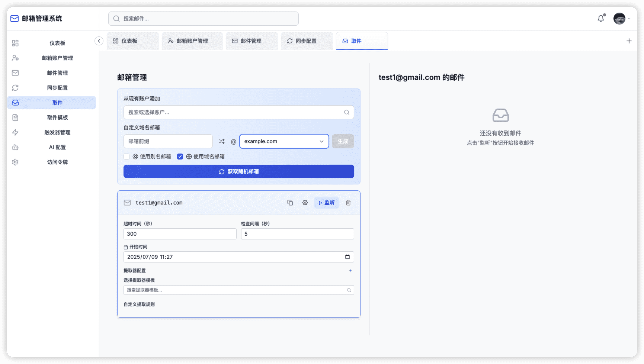Click the 选择提取器模板 label
This screenshot has height=364, width=644.
click(x=139, y=280)
